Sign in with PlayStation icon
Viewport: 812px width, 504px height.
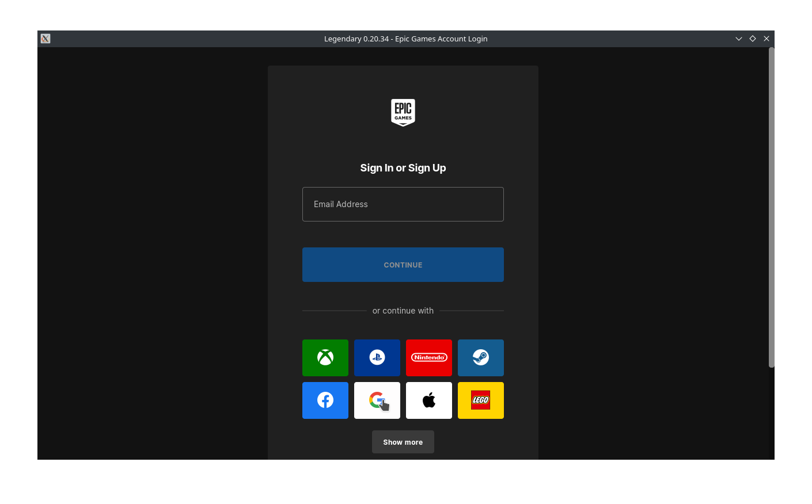[x=377, y=358]
